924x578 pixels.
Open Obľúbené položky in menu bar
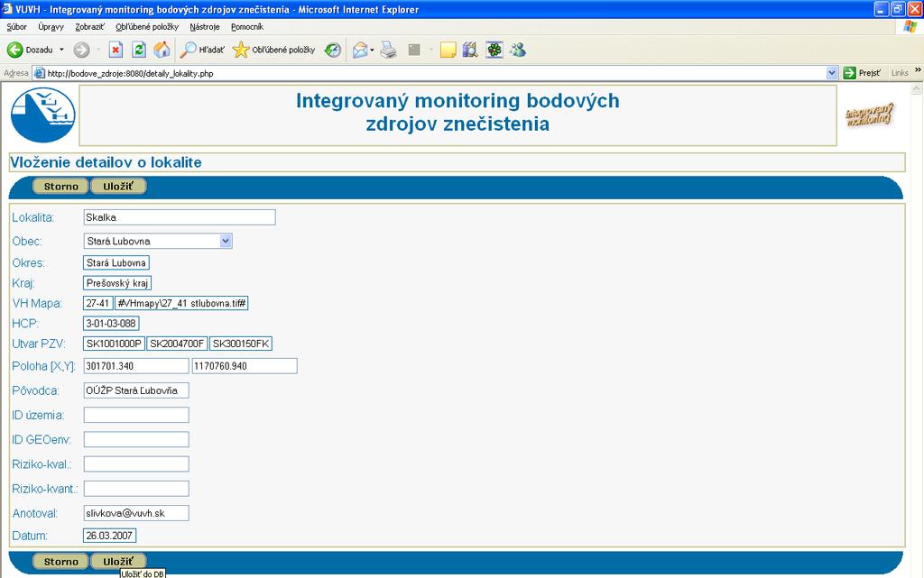click(147, 26)
